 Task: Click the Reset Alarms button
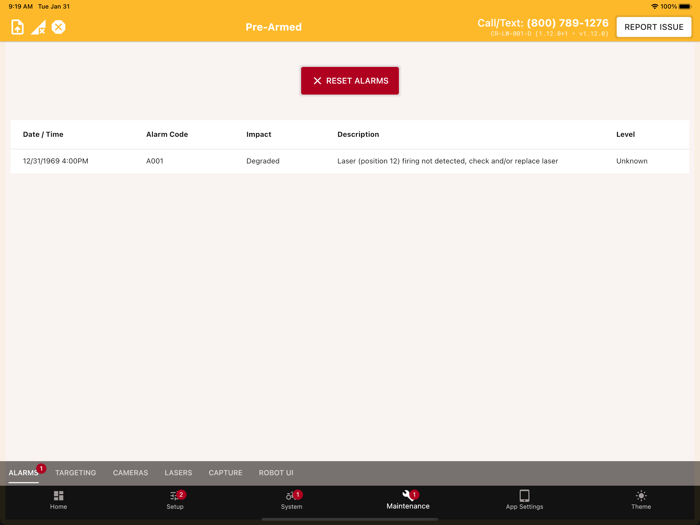[350, 81]
